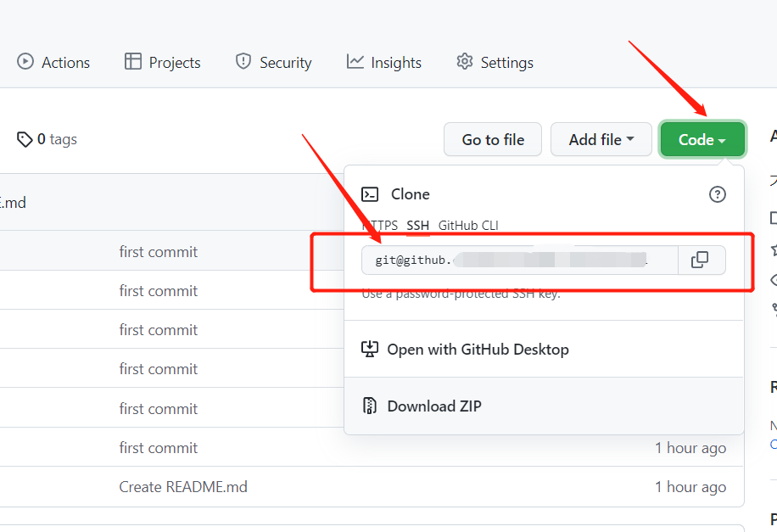Open the Actions tab

click(53, 63)
